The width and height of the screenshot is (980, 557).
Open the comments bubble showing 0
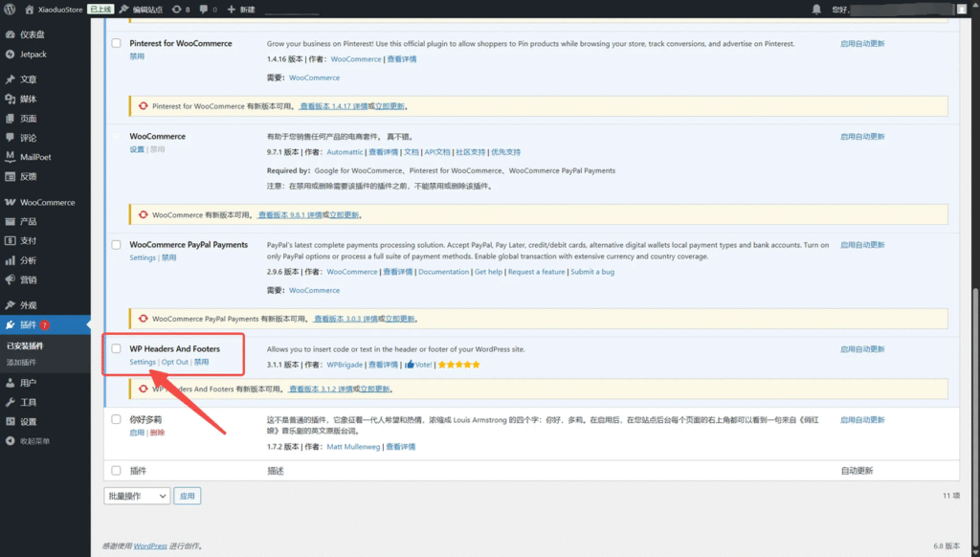click(x=204, y=10)
